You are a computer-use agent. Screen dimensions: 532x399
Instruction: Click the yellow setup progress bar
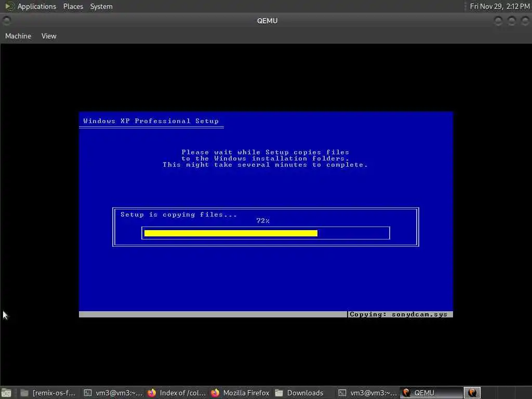[231, 233]
